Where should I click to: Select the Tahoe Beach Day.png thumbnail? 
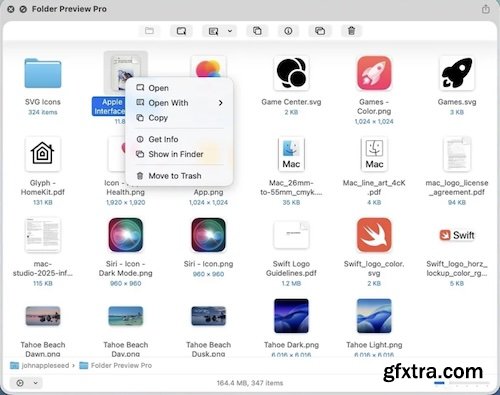click(x=126, y=316)
